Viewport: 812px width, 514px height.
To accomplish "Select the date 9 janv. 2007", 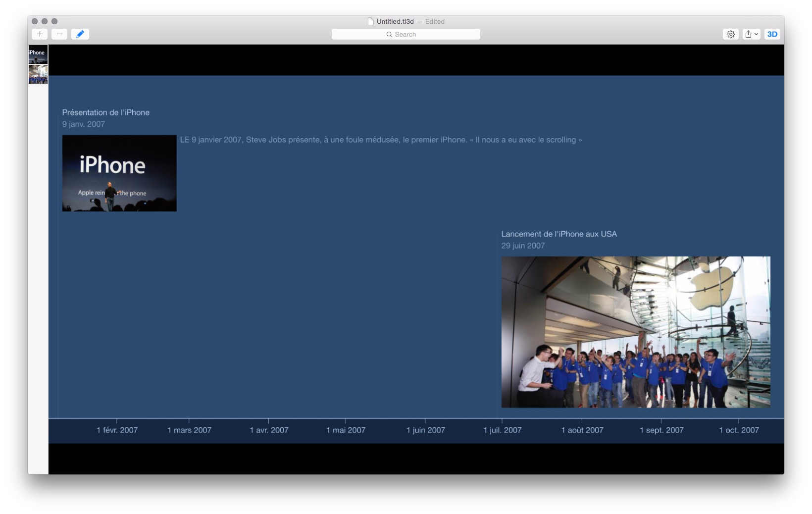I will [x=84, y=124].
